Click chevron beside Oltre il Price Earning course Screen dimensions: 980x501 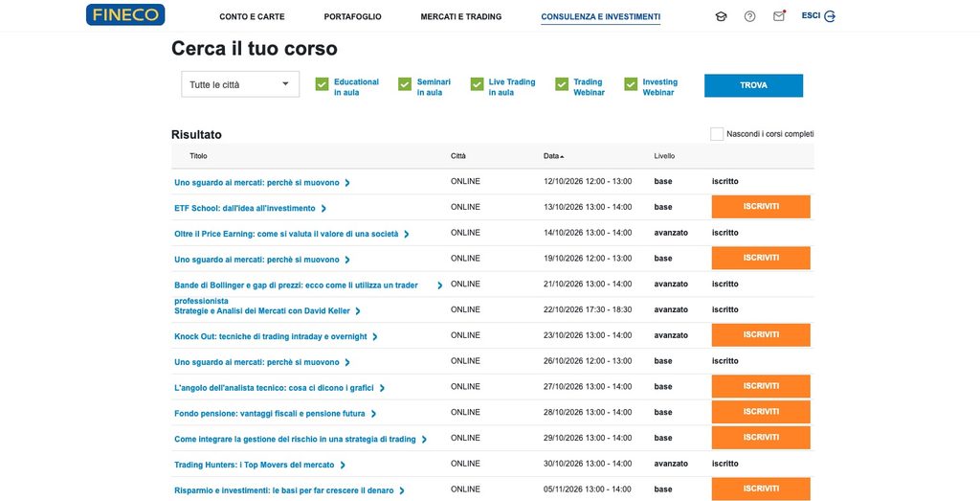[x=406, y=234]
